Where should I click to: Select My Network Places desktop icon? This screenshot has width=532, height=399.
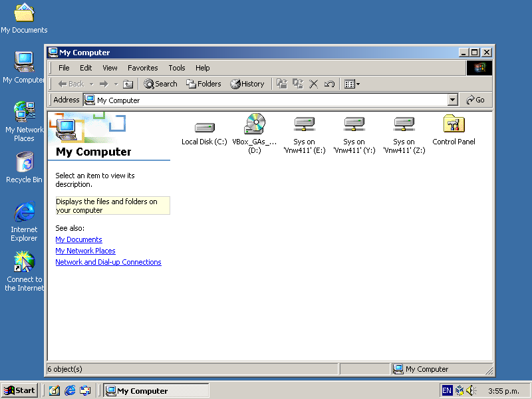[x=24, y=122]
